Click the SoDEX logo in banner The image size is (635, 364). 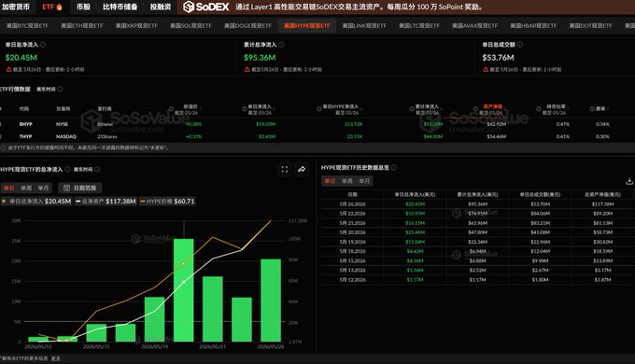[x=206, y=7]
